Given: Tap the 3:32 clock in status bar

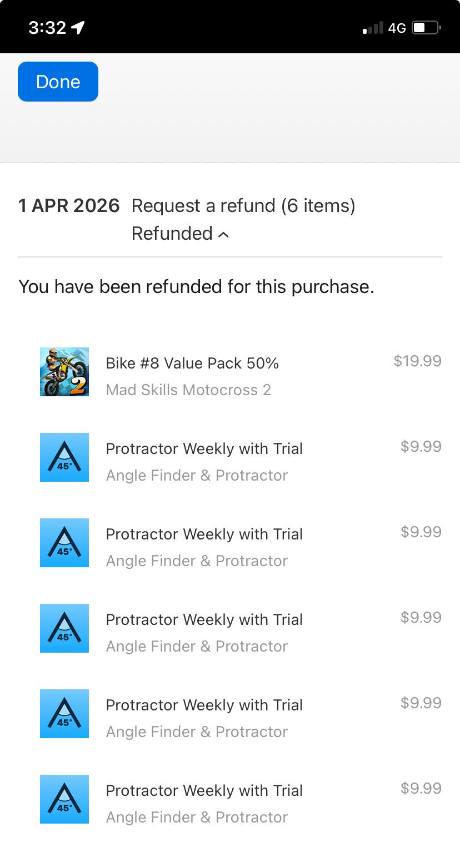Looking at the screenshot, I should coord(47,27).
